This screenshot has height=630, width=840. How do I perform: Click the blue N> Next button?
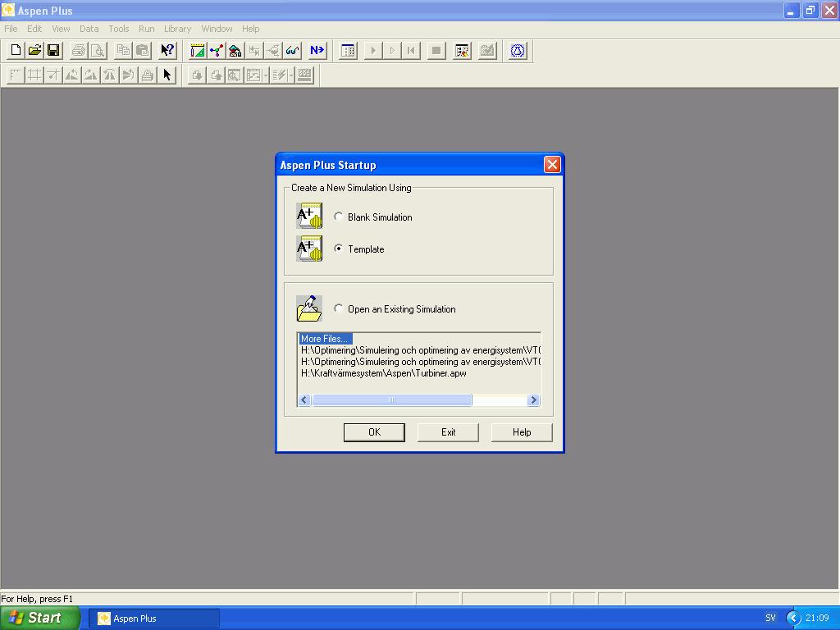pos(317,50)
